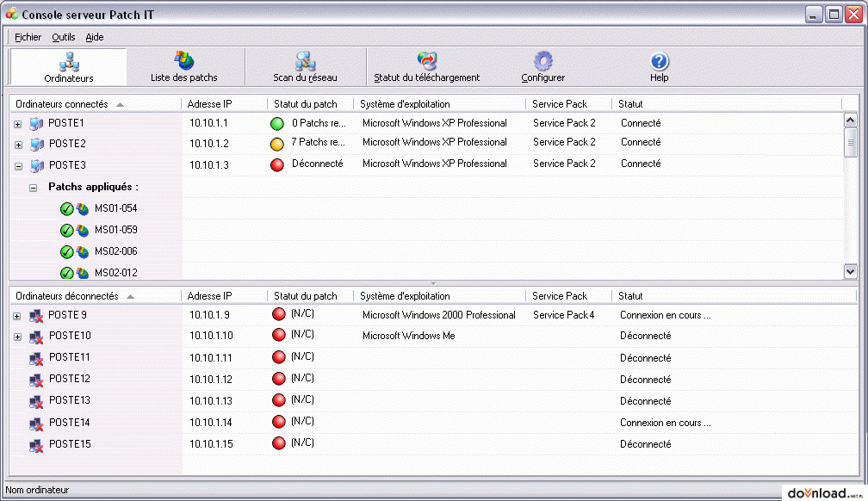Click '7 Patchs re...' status text
The width and height of the screenshot is (868, 501).
coord(318,142)
